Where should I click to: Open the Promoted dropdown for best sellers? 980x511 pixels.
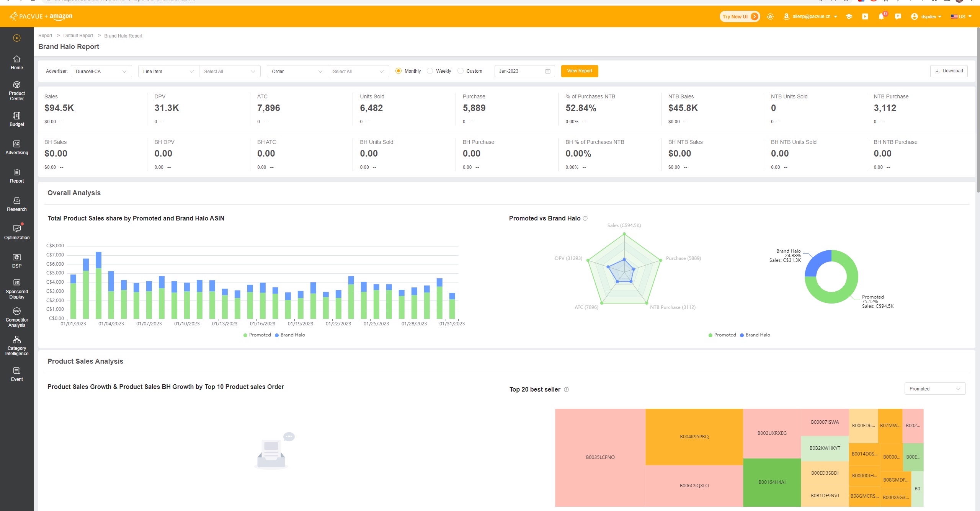(935, 389)
